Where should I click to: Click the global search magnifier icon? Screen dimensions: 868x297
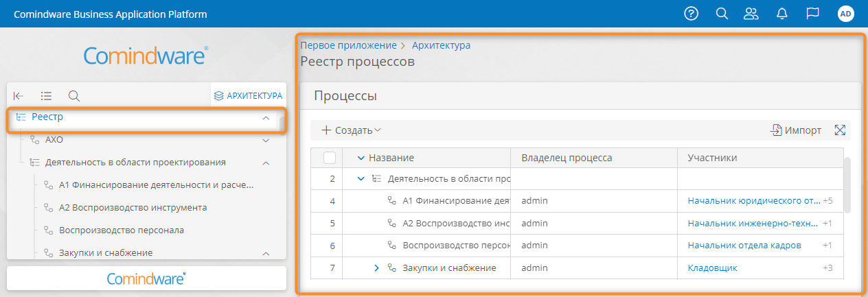(x=722, y=14)
